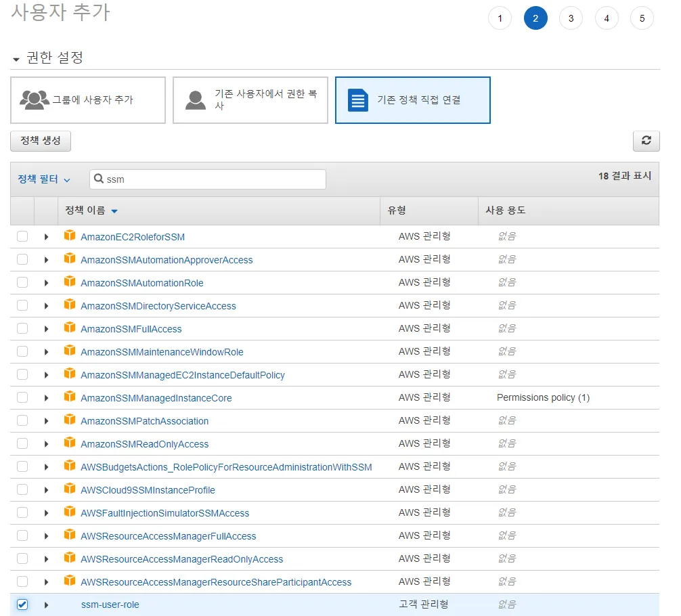Uncheck the ssm-user-role checkbox

tap(22, 604)
